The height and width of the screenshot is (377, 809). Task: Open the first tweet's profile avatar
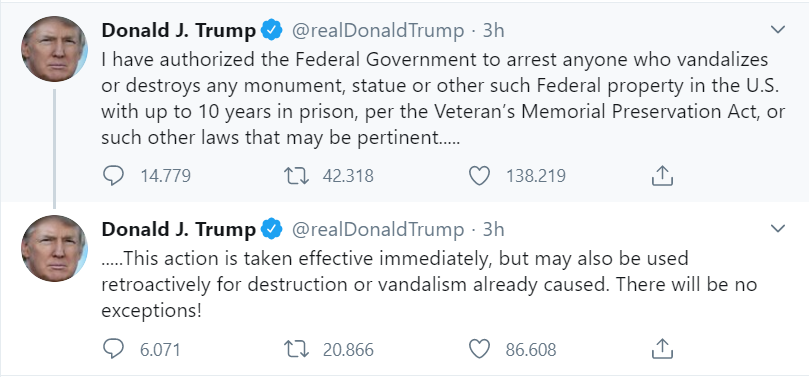point(54,49)
